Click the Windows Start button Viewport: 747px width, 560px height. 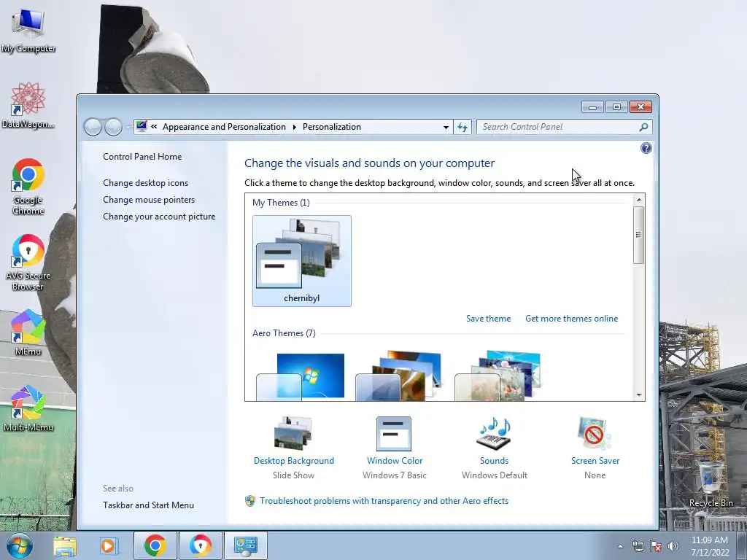tap(20, 545)
